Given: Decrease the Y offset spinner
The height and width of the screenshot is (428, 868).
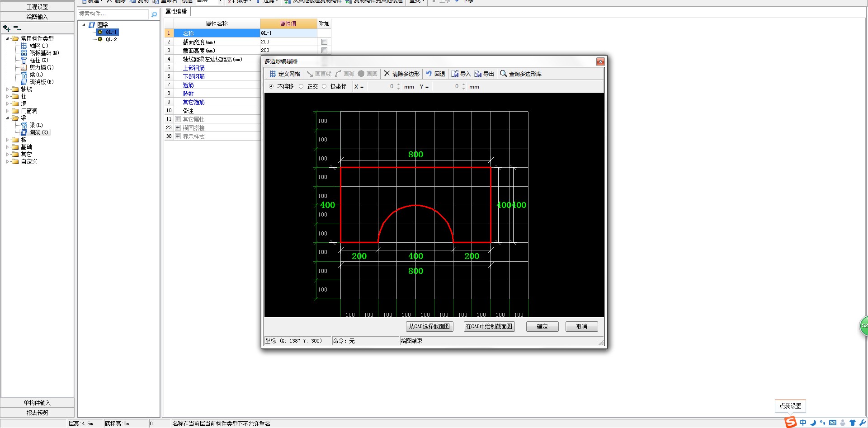Looking at the screenshot, I should [463, 88].
